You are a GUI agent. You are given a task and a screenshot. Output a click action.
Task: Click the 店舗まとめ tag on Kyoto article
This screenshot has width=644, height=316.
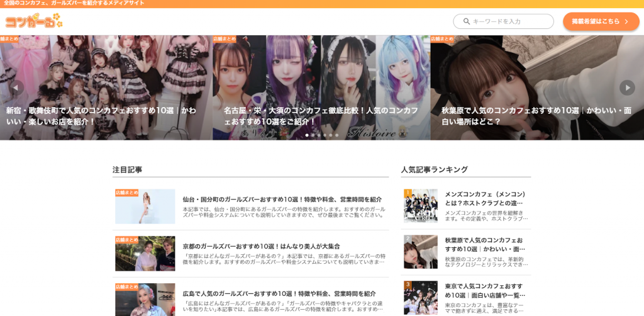(x=126, y=240)
